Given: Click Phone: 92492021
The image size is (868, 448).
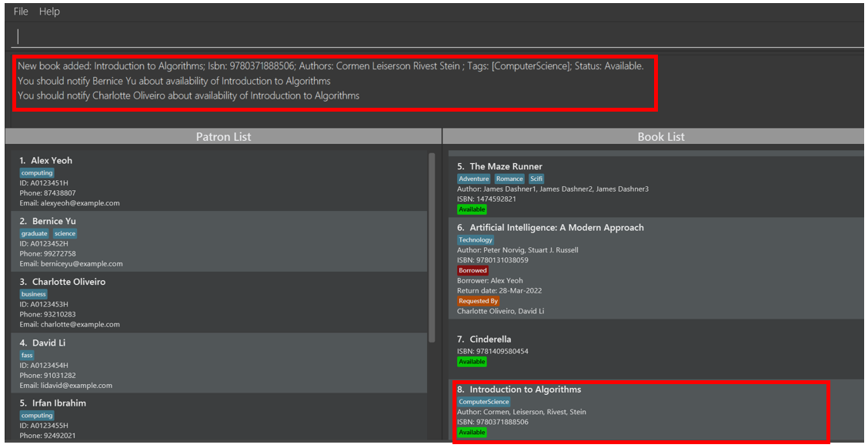Looking at the screenshot, I should click(x=48, y=435).
